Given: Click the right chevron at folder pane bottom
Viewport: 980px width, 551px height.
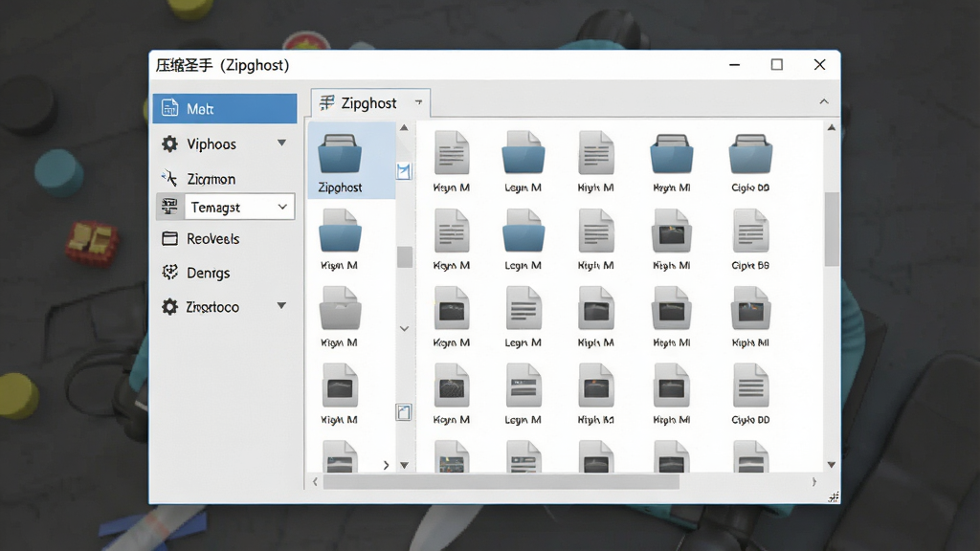Looking at the screenshot, I should point(387,466).
